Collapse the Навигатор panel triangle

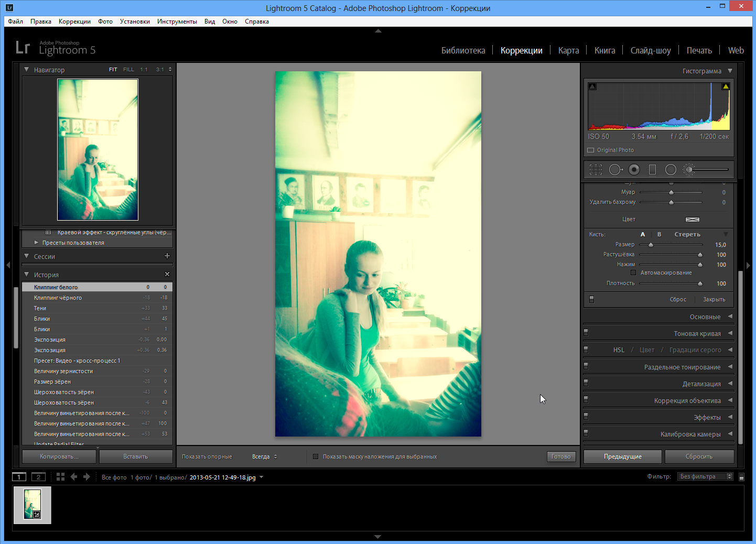point(27,69)
